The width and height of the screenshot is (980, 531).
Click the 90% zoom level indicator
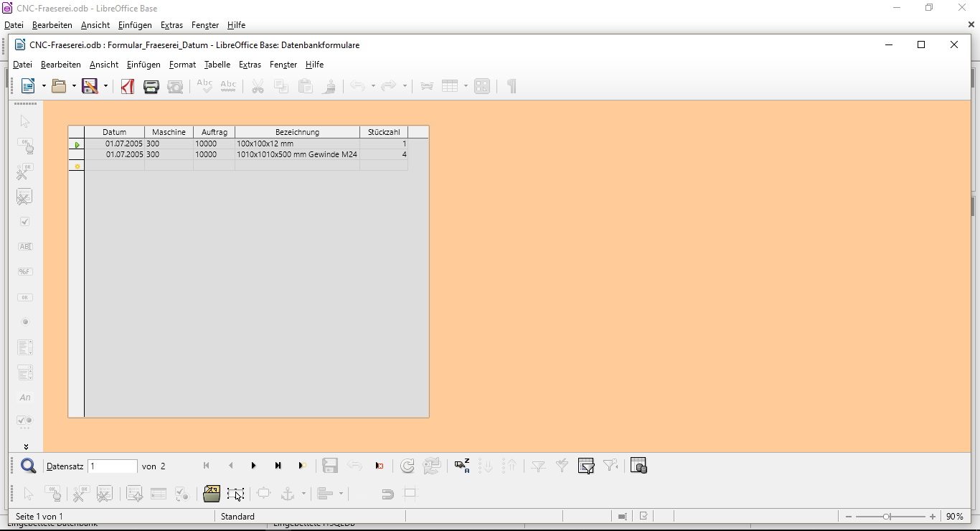pos(954,517)
